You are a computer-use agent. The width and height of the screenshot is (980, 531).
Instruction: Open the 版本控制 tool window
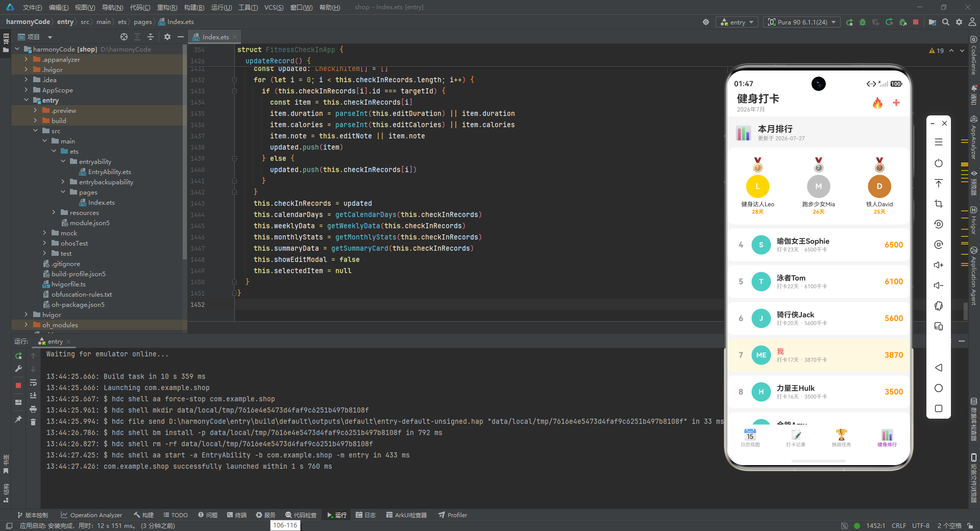[x=33, y=515]
